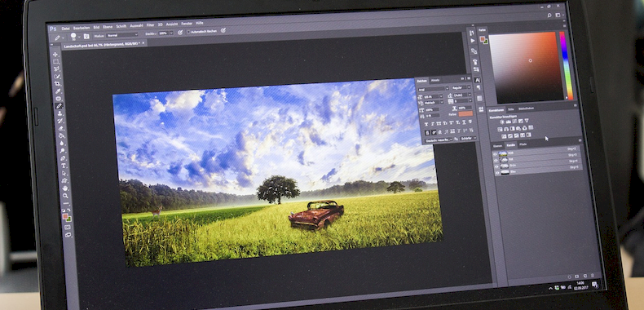Open the Character panel icon in the dock

click(x=477, y=80)
